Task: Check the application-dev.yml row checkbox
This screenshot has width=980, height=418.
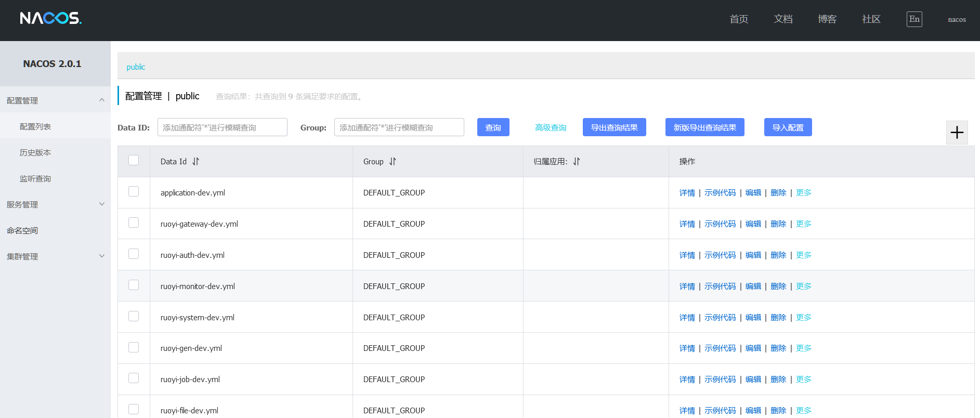Action: click(134, 192)
